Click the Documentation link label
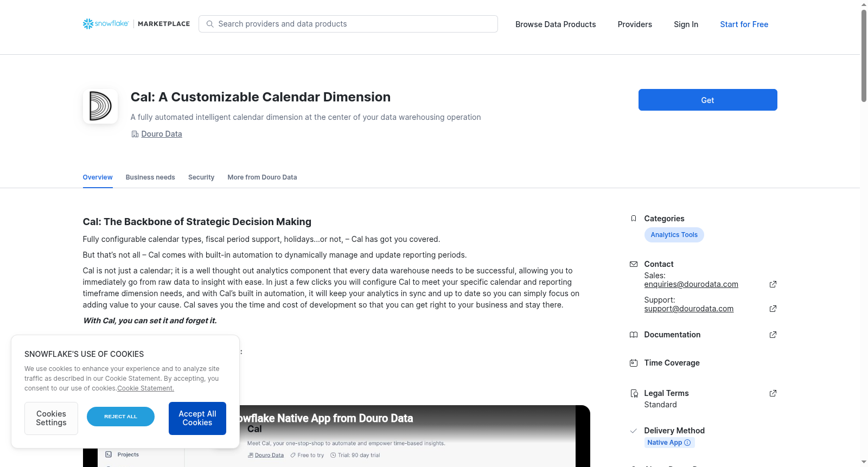 (672, 335)
